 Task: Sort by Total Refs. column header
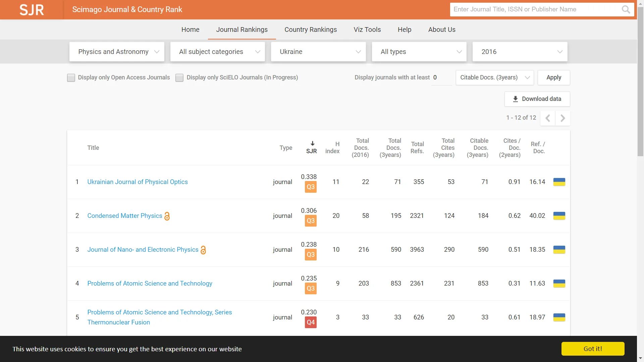pyautogui.click(x=417, y=147)
